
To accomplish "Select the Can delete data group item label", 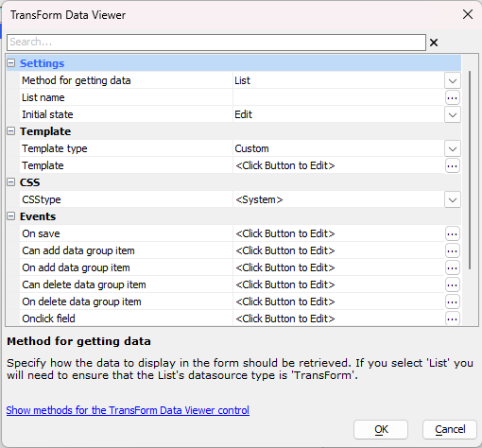I will [x=84, y=284].
